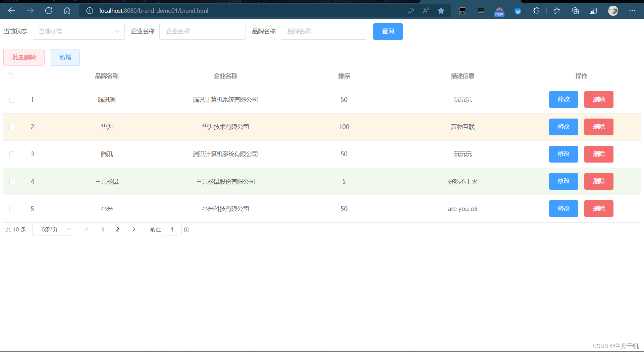The image size is (644, 352).
Task: Go to browser home page icon
Action: (x=67, y=11)
